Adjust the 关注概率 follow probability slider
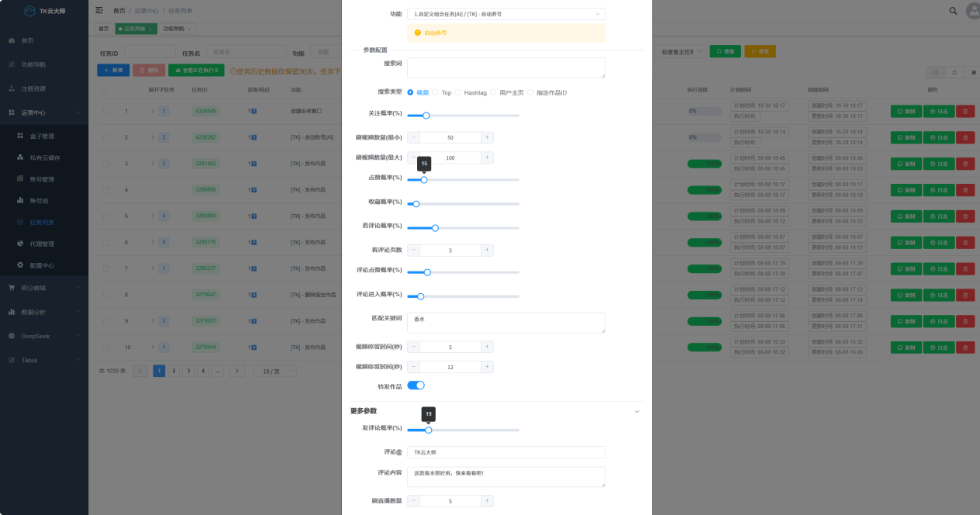 tap(426, 115)
